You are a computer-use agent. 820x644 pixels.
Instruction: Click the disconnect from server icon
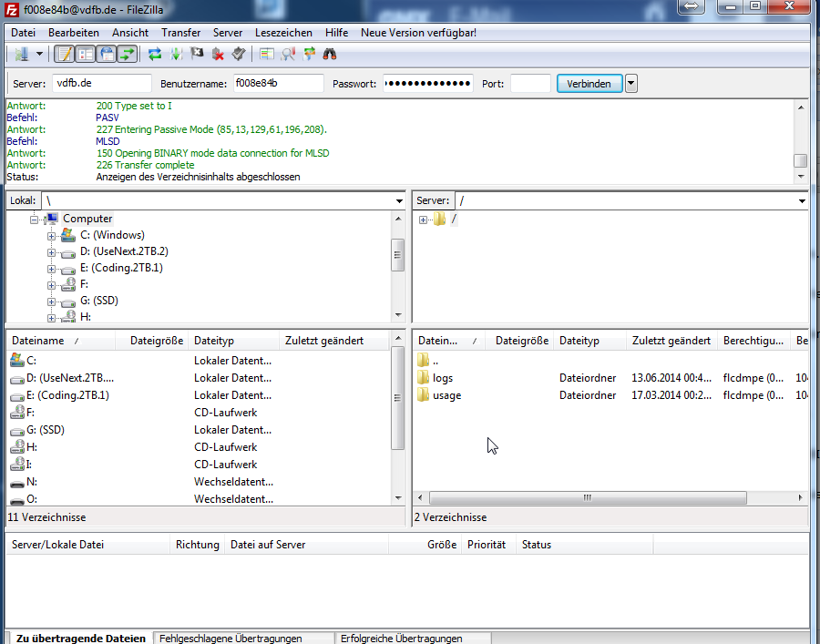pos(218,55)
